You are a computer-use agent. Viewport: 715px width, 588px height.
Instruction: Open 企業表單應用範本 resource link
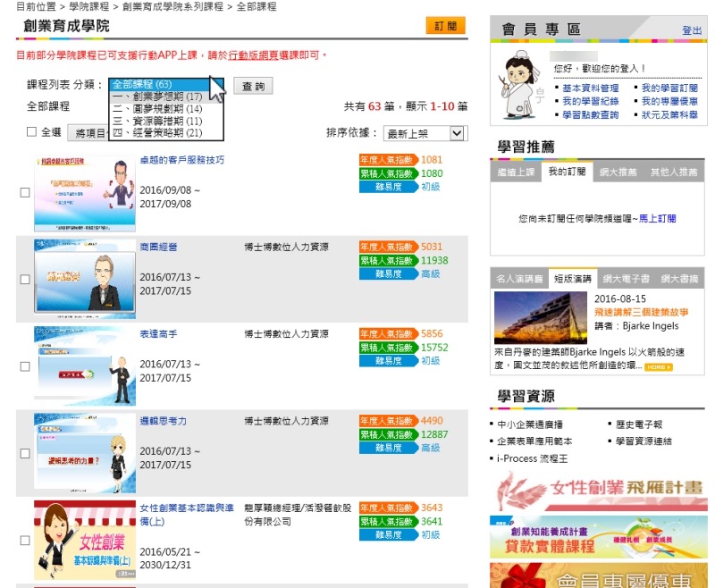[x=534, y=441]
